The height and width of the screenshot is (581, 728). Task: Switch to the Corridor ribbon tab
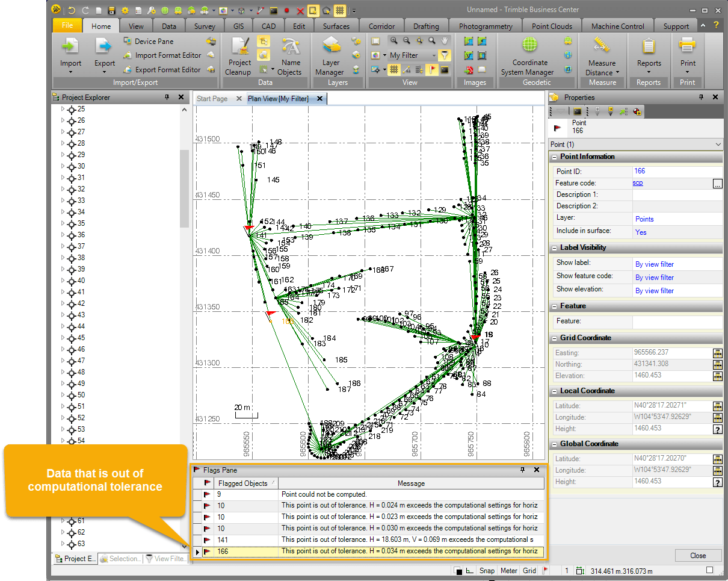(382, 26)
